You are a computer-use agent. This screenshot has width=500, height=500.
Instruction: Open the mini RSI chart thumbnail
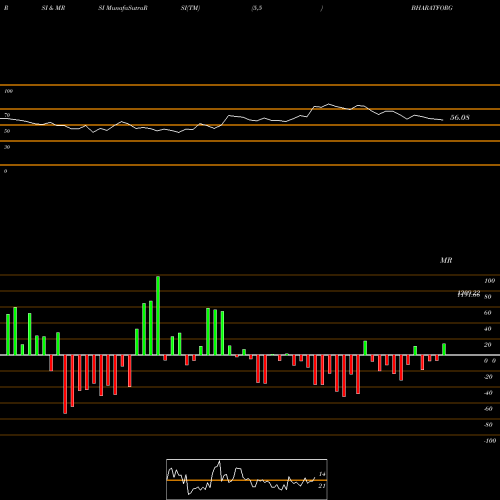[x=247, y=479]
